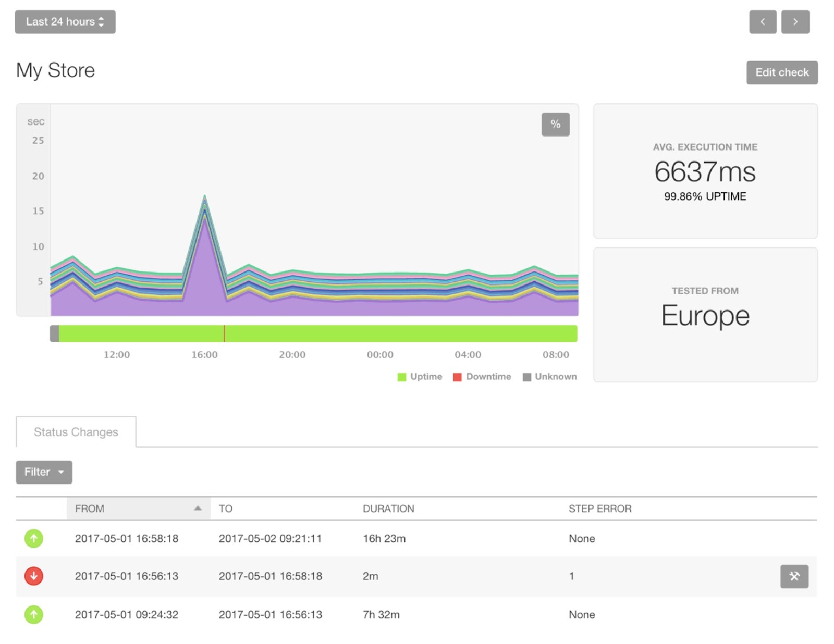This screenshot has height=644, width=834.
Task: Switch to the Status Changes tab
Action: [x=76, y=432]
